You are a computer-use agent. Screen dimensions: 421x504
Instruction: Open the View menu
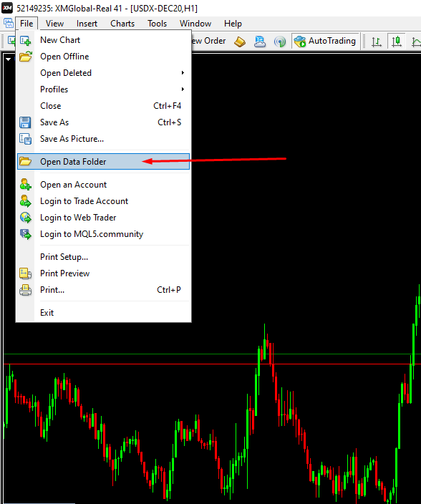click(x=54, y=24)
